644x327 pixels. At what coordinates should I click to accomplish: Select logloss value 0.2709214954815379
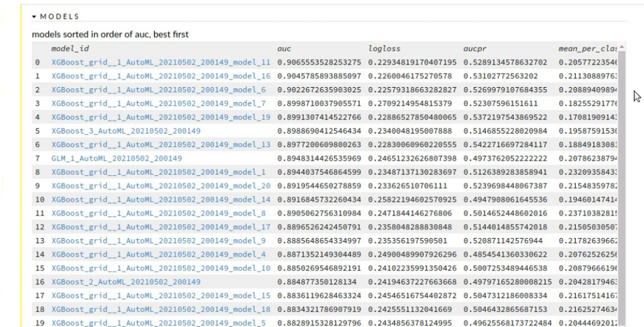(x=410, y=104)
